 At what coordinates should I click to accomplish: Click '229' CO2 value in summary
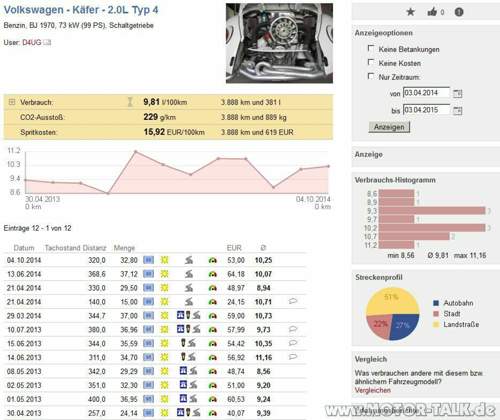pyautogui.click(x=151, y=117)
